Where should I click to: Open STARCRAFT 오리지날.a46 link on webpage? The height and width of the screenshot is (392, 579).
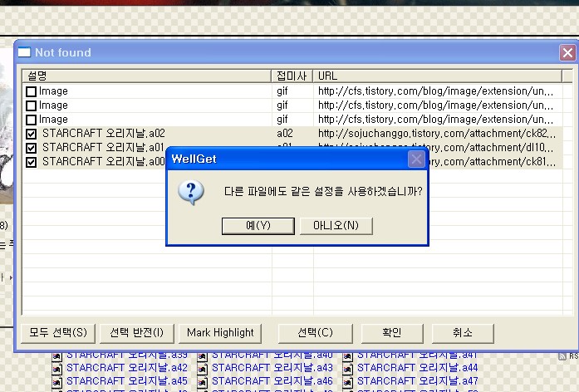[x=272, y=381]
